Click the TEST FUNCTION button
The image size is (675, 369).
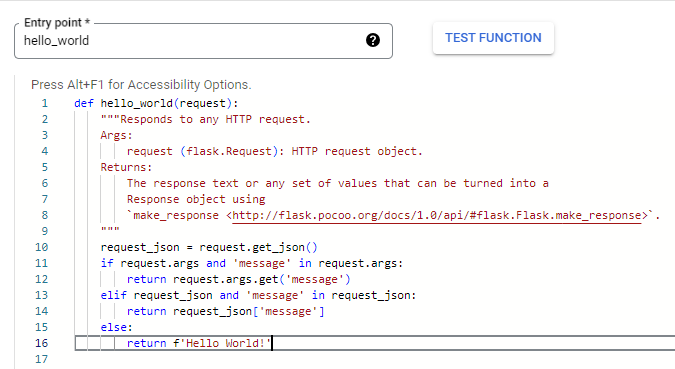493,38
